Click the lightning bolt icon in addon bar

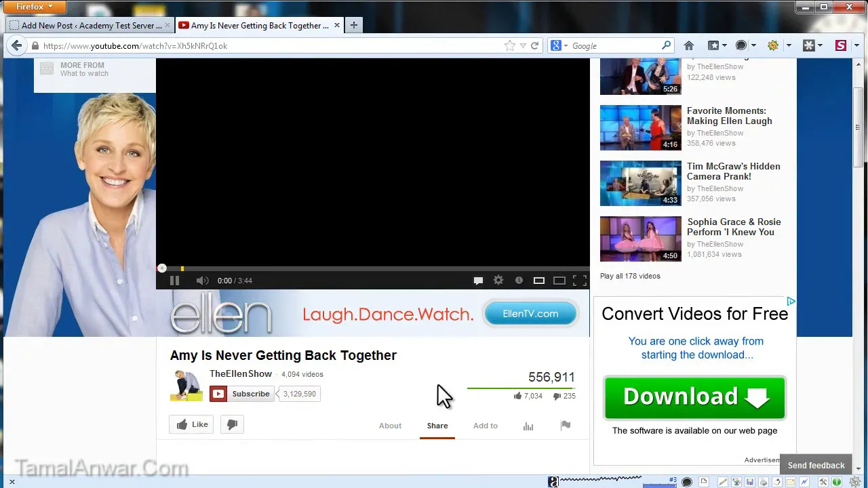(804, 482)
